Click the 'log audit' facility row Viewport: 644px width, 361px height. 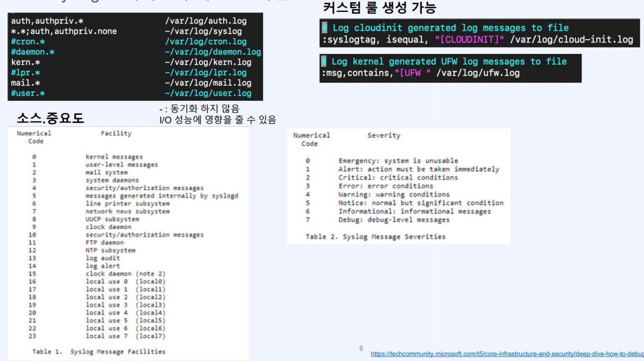(x=102, y=258)
